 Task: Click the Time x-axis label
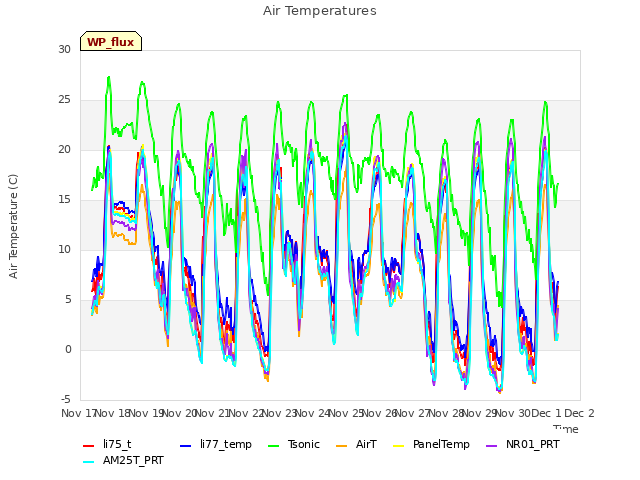click(x=566, y=429)
